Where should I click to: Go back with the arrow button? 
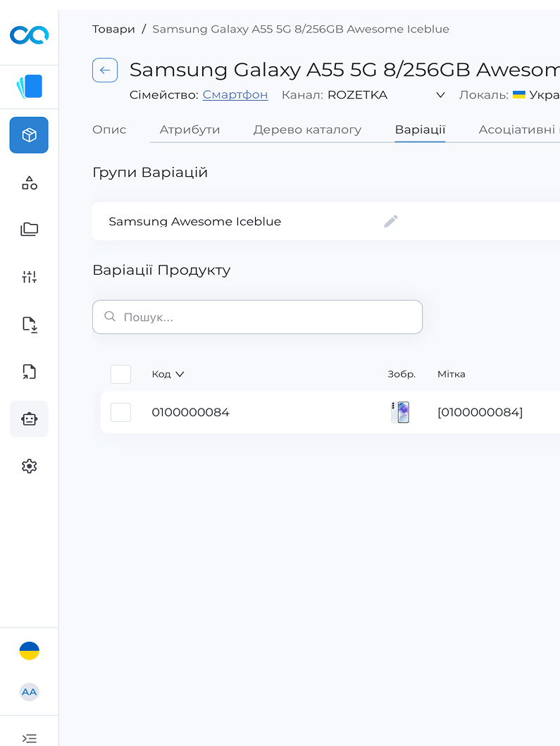click(105, 70)
